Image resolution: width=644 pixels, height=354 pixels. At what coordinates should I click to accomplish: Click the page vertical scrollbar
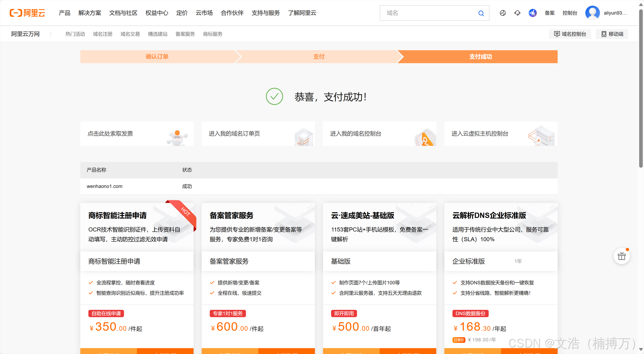(641, 88)
